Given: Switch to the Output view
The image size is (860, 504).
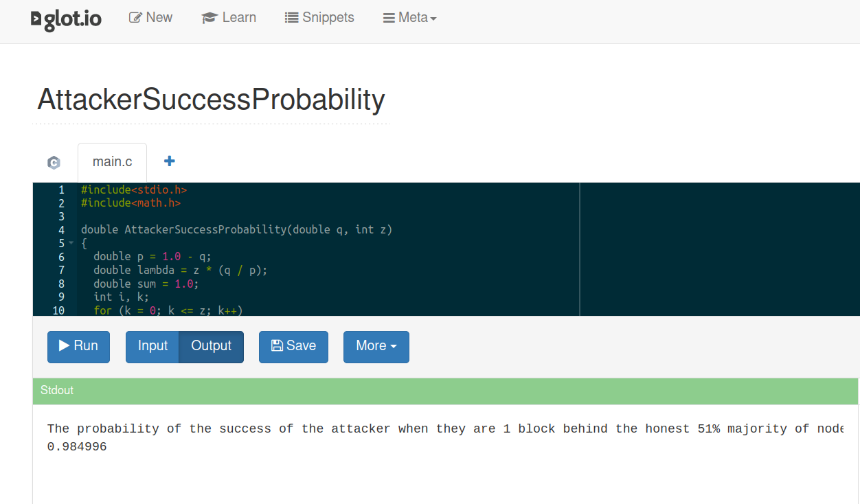Looking at the screenshot, I should (x=211, y=346).
